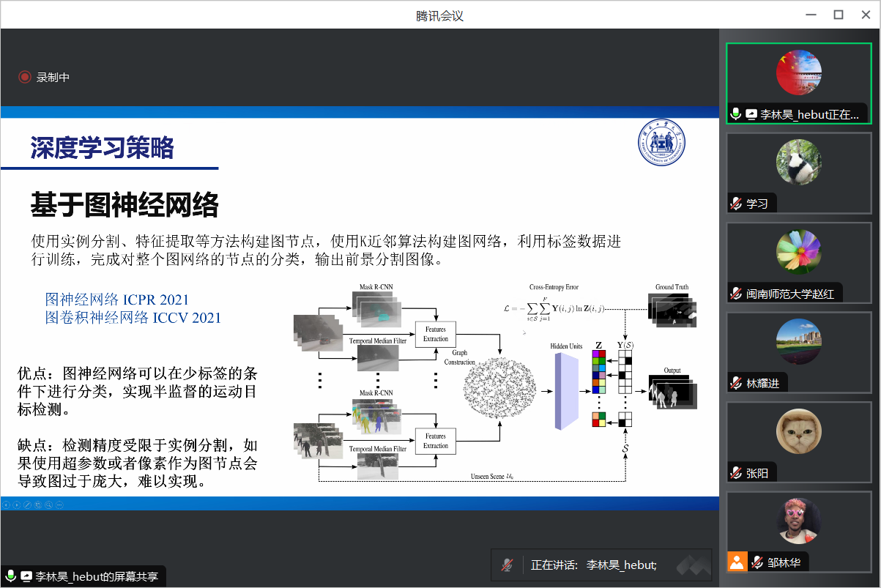Image resolution: width=881 pixels, height=588 pixels.
Task: Maximize the 腾讯会议 window
Action: coord(839,15)
